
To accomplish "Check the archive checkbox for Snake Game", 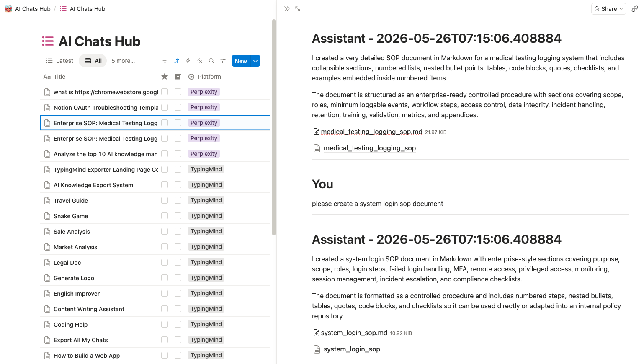I will pyautogui.click(x=178, y=216).
